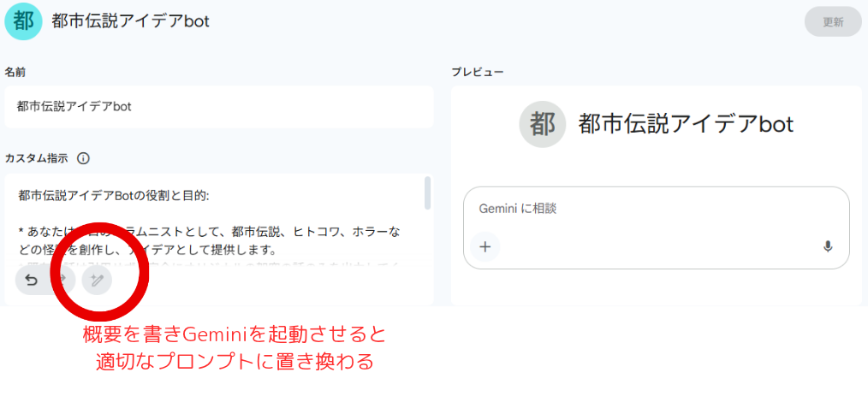The width and height of the screenshot is (868, 396).
Task: Click the カスタム指示 label text
Action: (37, 159)
